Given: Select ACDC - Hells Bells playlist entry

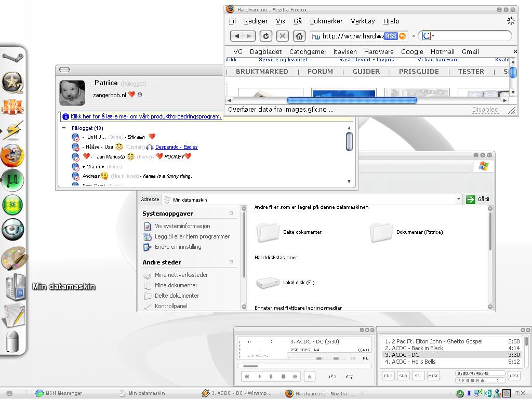Looking at the screenshot, I should pos(453,362).
